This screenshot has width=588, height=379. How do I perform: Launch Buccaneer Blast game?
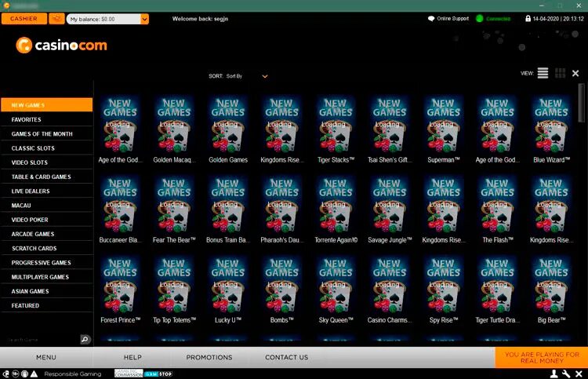tap(120, 205)
